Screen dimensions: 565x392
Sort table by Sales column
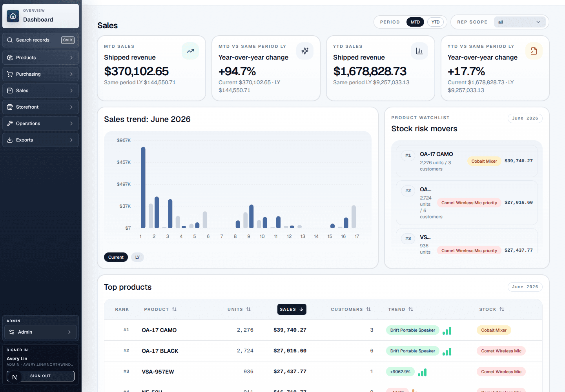(292, 309)
